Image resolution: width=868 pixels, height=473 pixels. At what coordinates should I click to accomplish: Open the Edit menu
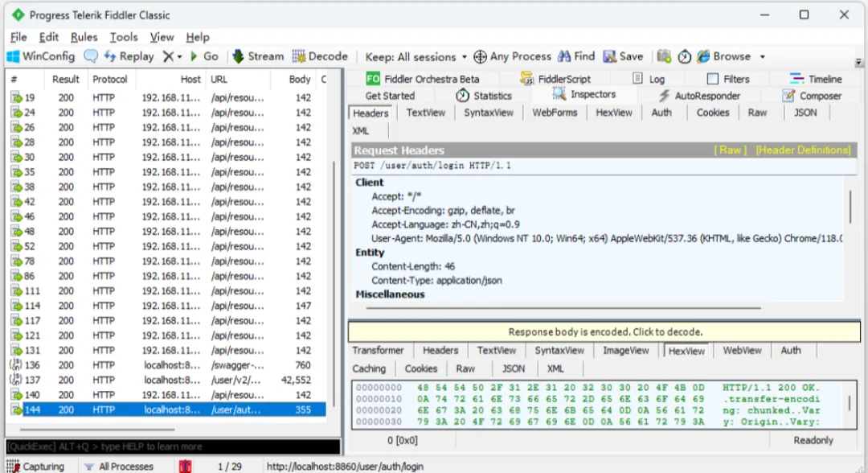click(x=49, y=37)
